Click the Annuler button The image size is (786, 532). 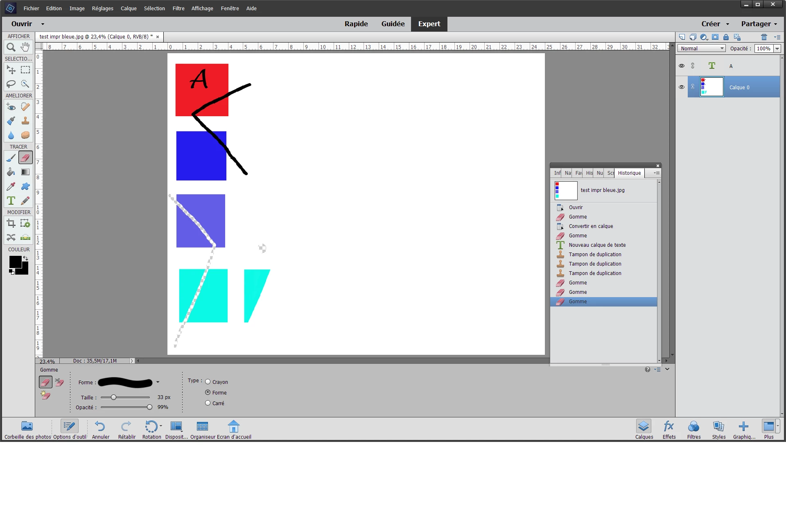point(100,429)
